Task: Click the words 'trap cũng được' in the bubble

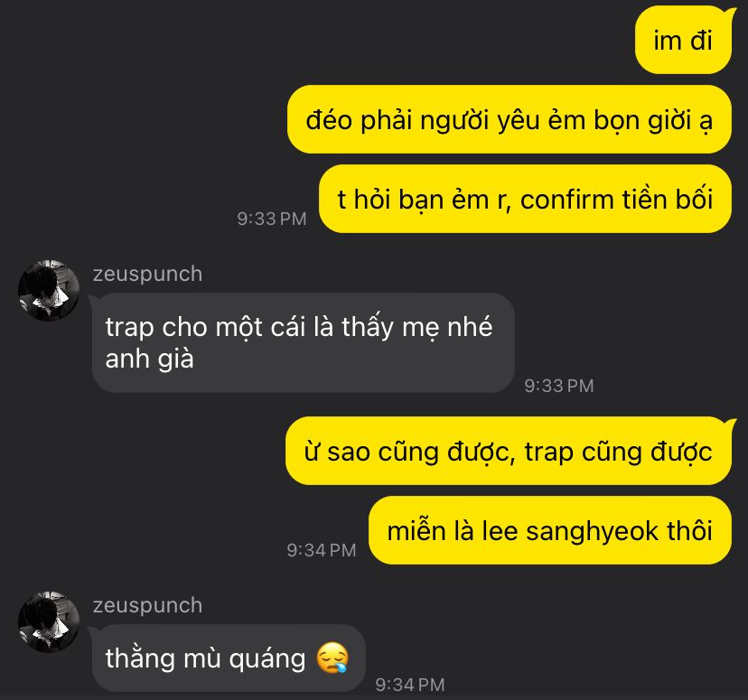Action: click(618, 452)
